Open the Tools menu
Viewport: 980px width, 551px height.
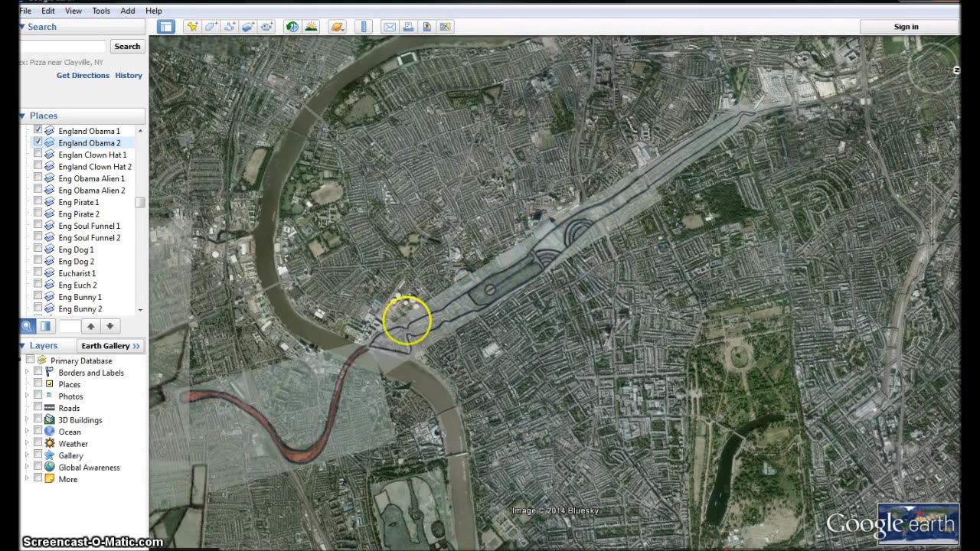click(101, 11)
